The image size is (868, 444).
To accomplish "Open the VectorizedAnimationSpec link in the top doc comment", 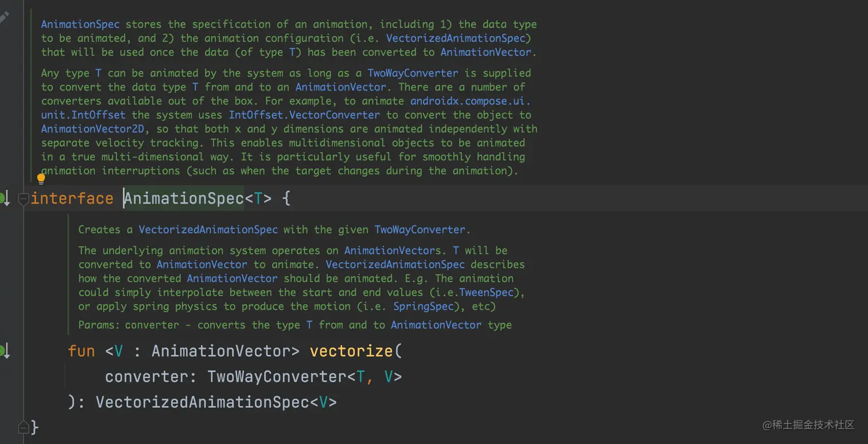I will pos(456,38).
